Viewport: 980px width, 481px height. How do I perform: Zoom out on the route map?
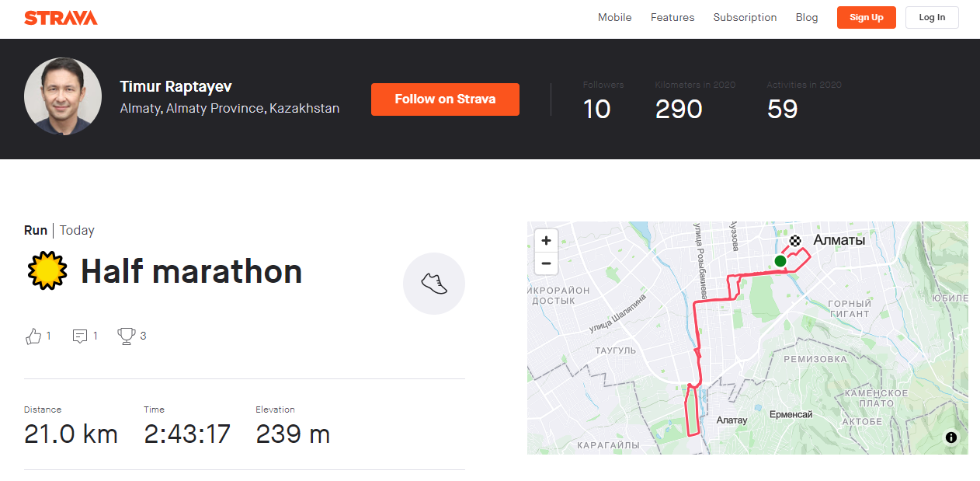click(x=547, y=263)
